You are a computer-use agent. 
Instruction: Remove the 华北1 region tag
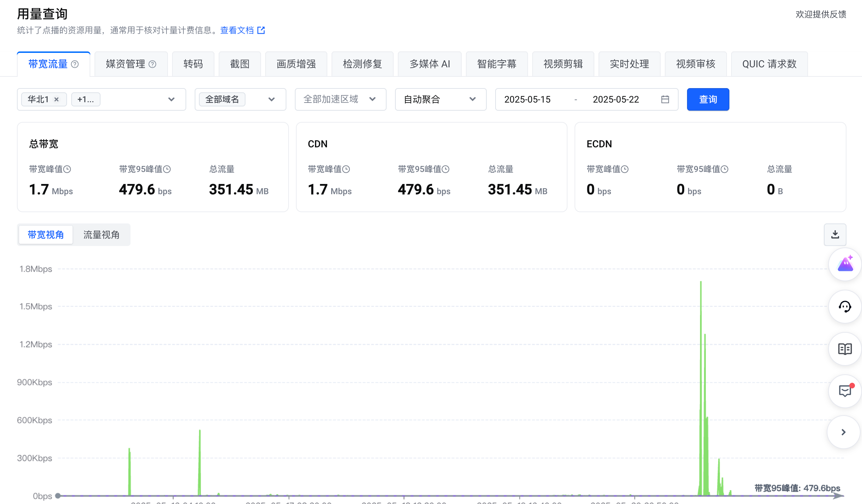click(56, 99)
